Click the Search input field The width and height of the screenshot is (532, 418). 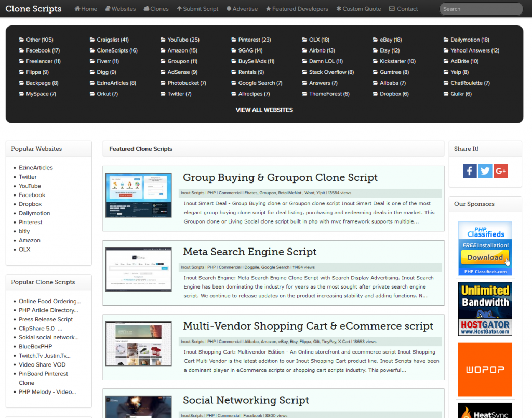point(481,9)
